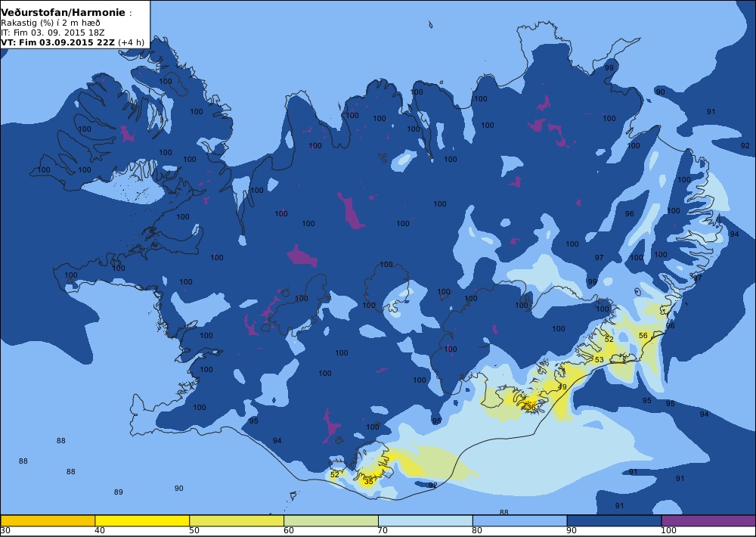
Task: Pick the dark blue 90–100 legend band
Action: click(614, 520)
